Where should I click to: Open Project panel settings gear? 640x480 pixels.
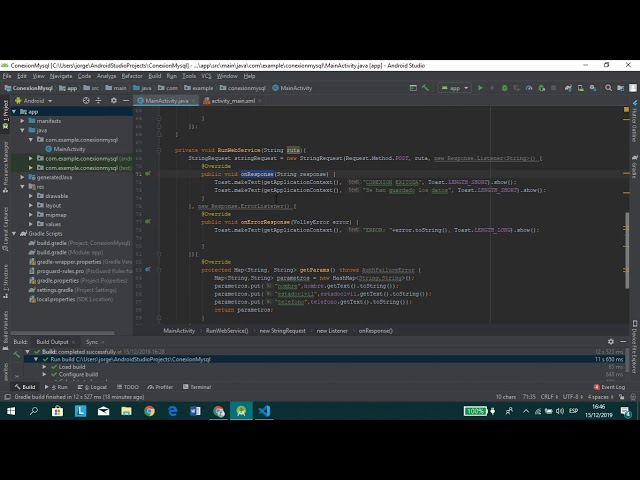(113, 100)
